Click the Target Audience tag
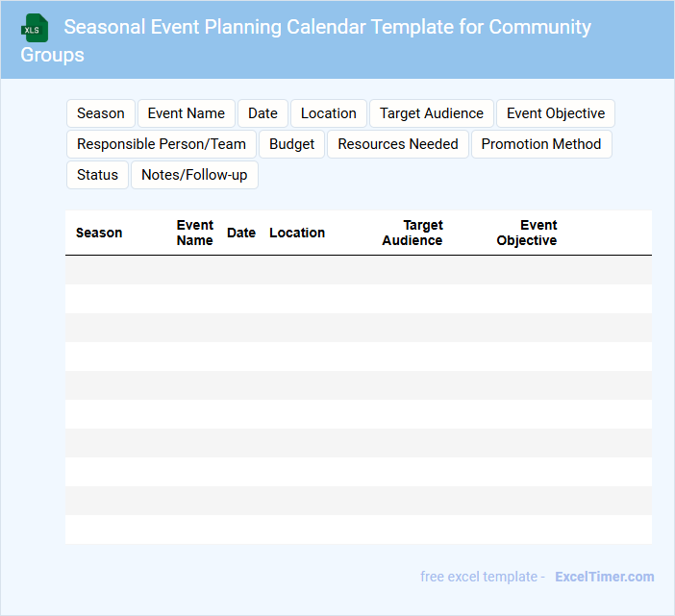Screen dimensions: 675x616 click(x=432, y=113)
